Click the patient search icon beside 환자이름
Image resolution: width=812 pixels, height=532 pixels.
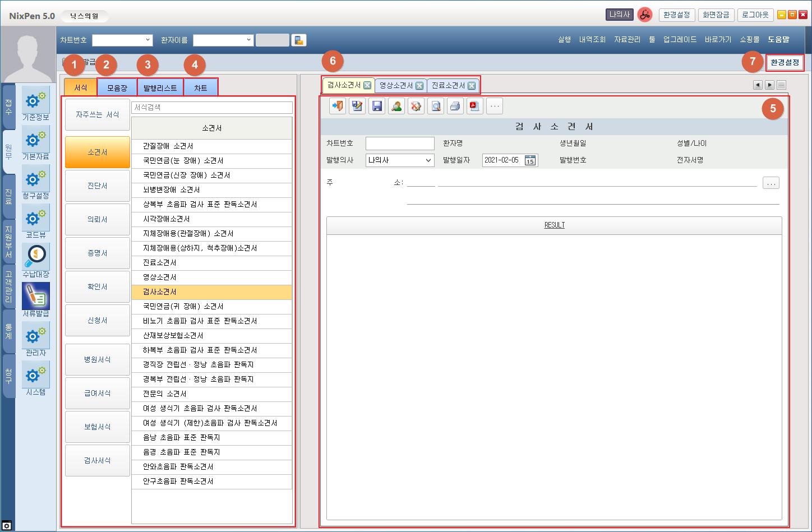tap(299, 40)
